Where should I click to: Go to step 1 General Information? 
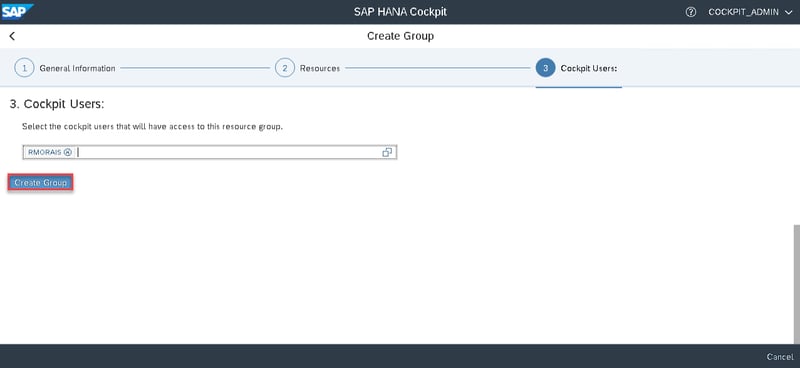(x=65, y=68)
